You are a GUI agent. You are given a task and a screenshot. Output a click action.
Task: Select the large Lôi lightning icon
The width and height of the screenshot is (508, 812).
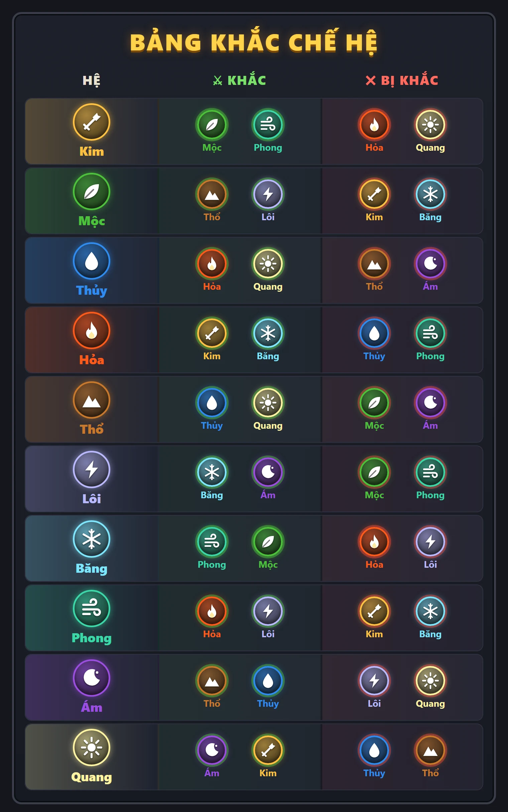coord(91,469)
